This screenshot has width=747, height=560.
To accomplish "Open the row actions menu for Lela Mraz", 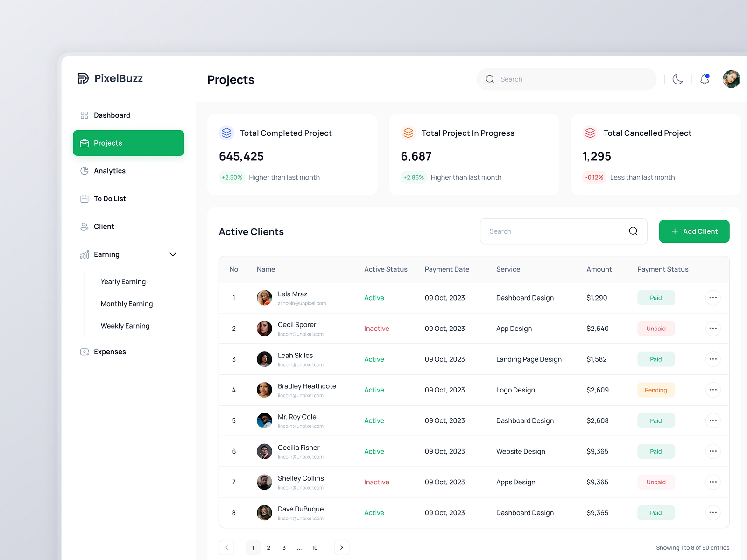I will point(713,297).
